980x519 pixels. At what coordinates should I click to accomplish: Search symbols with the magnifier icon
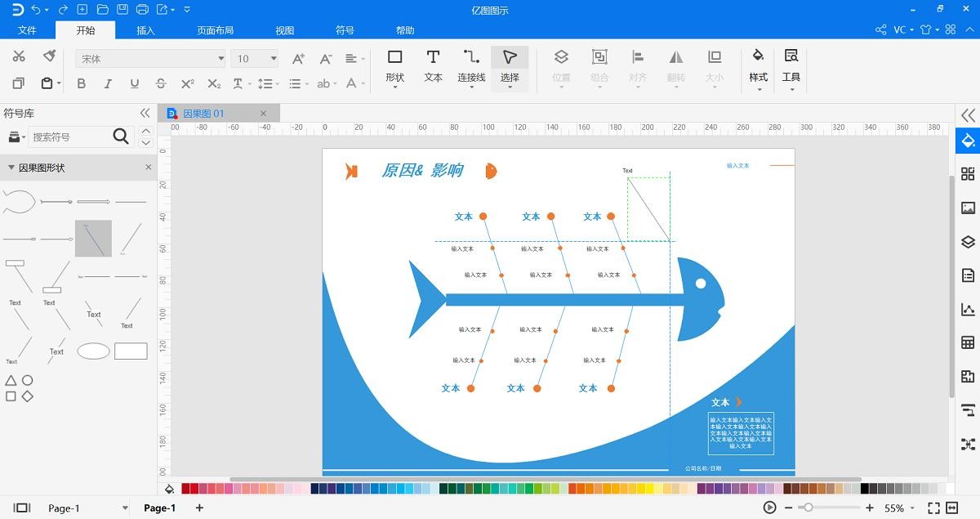click(121, 136)
